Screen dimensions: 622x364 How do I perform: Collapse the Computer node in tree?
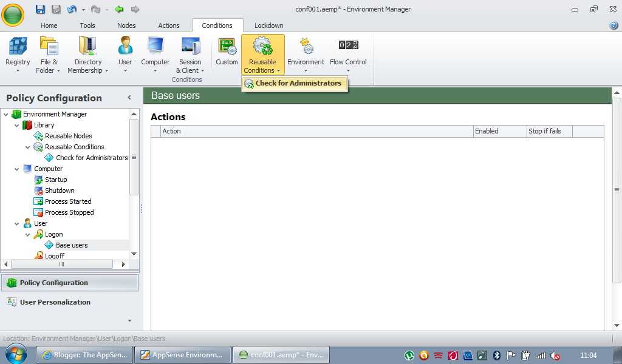click(x=17, y=169)
